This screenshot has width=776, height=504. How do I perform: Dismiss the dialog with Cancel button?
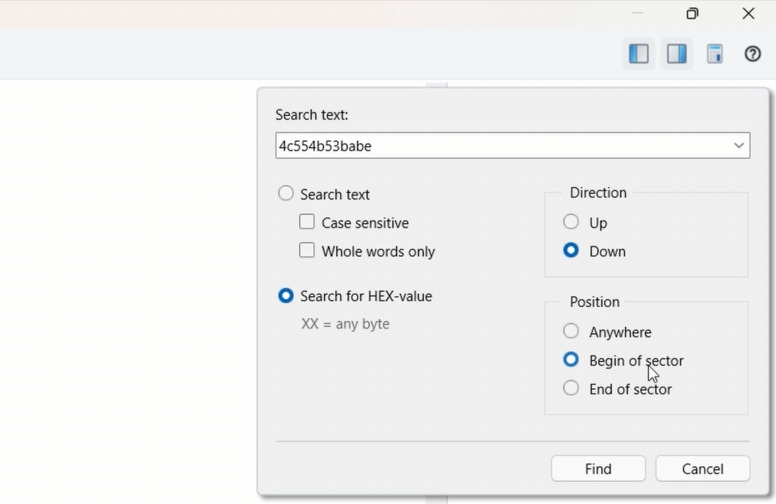tap(703, 468)
